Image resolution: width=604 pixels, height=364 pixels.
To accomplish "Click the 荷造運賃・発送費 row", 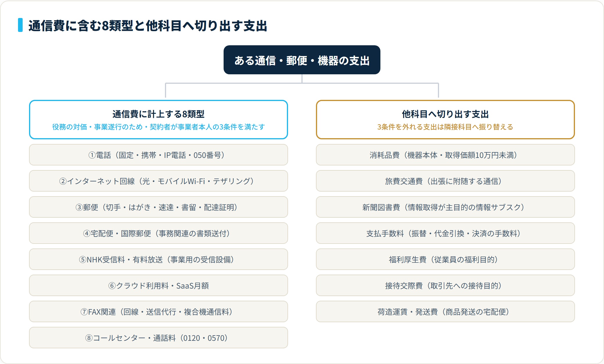I will [x=445, y=311].
